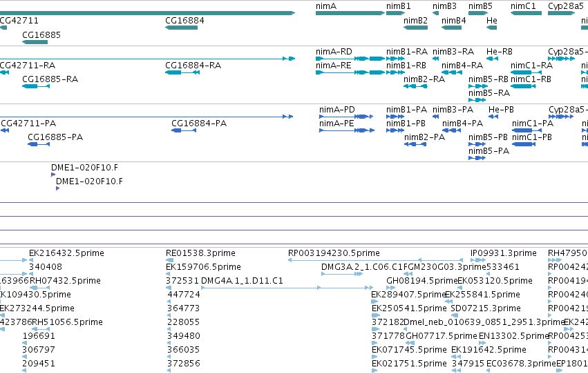
Task: Click protein nimA-PD
Action: click(346, 117)
